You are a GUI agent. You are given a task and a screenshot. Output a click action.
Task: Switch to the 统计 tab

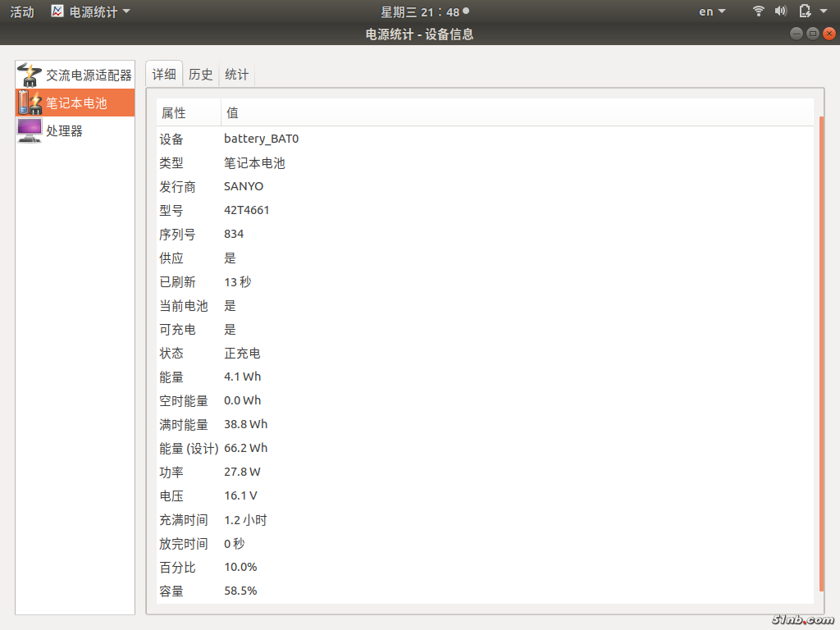(x=237, y=74)
